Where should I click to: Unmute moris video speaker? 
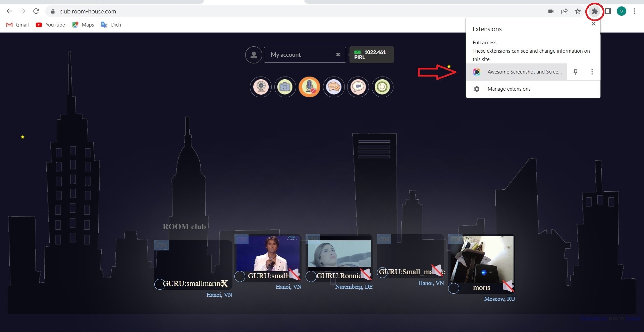point(508,286)
